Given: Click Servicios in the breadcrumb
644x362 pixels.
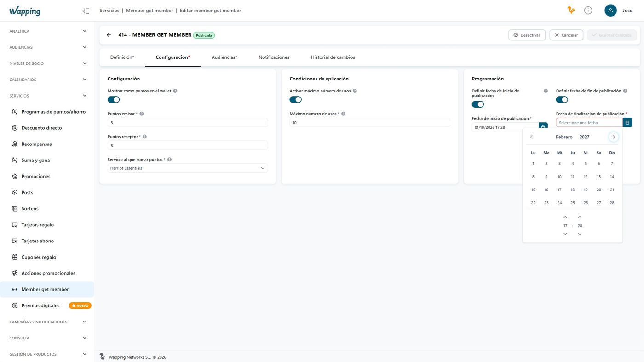Looking at the screenshot, I should pyautogui.click(x=109, y=11).
